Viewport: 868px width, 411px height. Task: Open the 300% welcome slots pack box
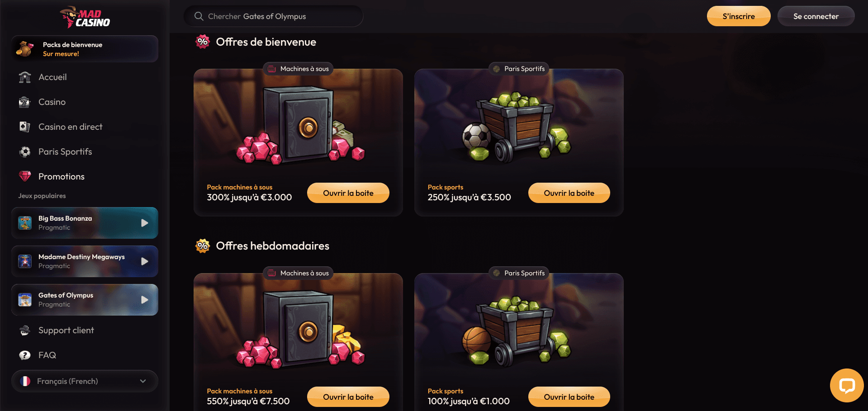click(x=348, y=193)
